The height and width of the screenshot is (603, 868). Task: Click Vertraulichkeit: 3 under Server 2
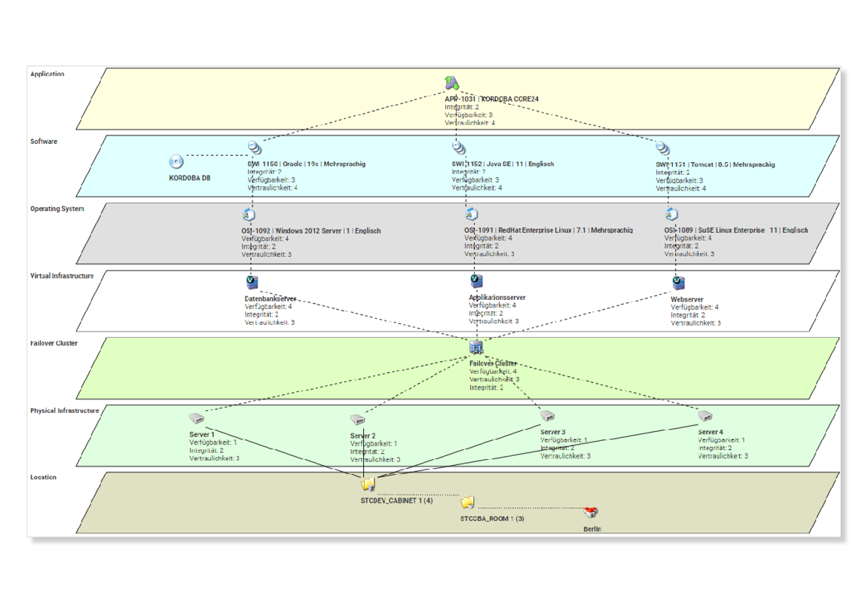click(374, 460)
